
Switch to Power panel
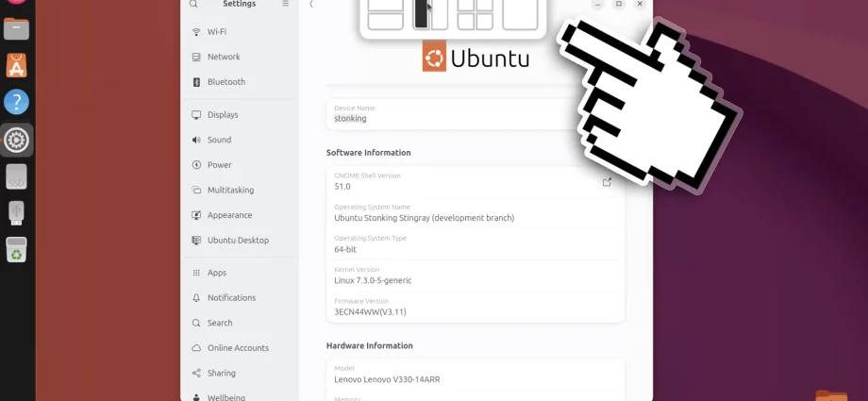[240, 164]
